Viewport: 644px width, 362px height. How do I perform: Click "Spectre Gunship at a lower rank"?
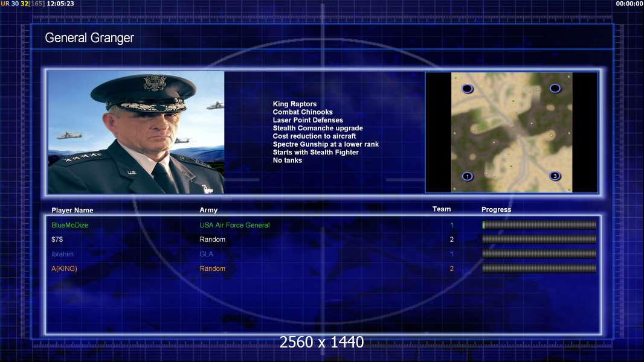[x=326, y=144]
